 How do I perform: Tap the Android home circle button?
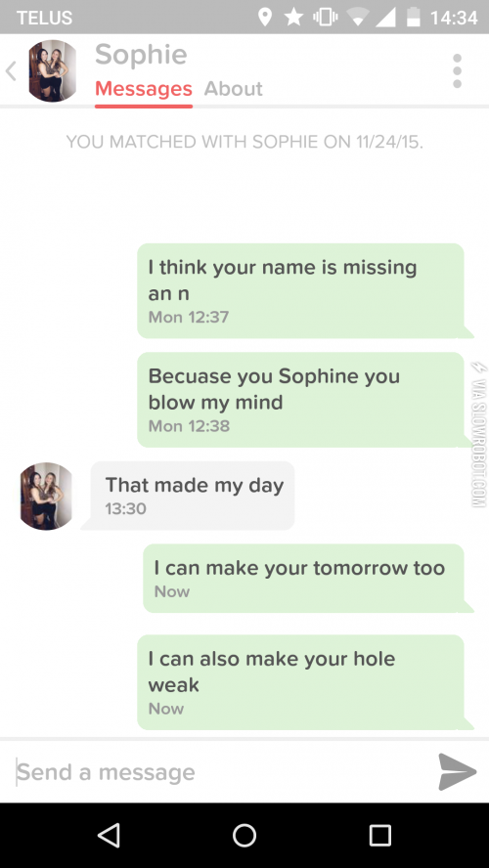(244, 836)
